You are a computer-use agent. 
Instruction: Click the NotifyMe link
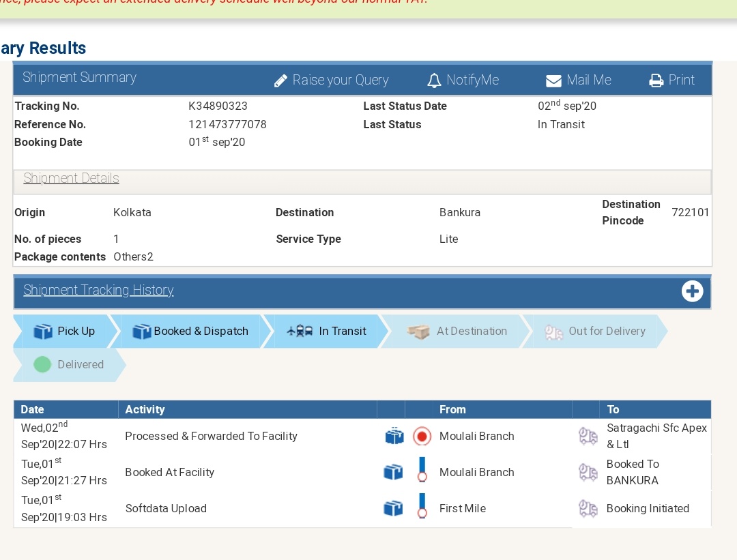point(472,80)
